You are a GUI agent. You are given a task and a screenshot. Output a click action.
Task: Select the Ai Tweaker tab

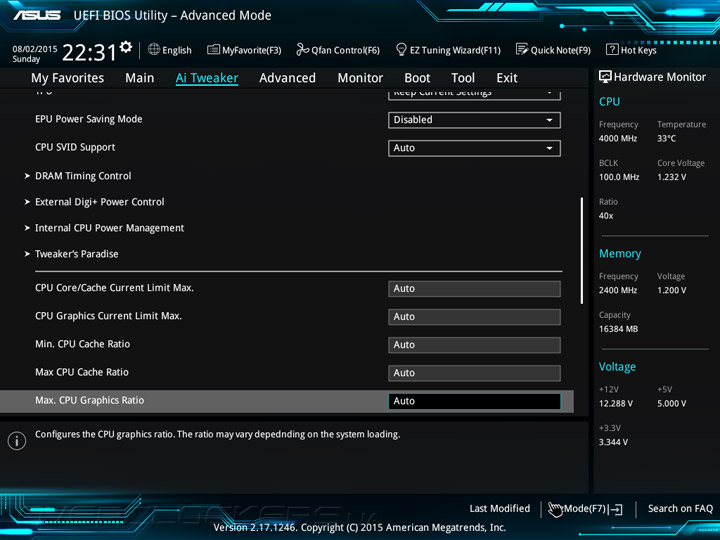tap(207, 78)
